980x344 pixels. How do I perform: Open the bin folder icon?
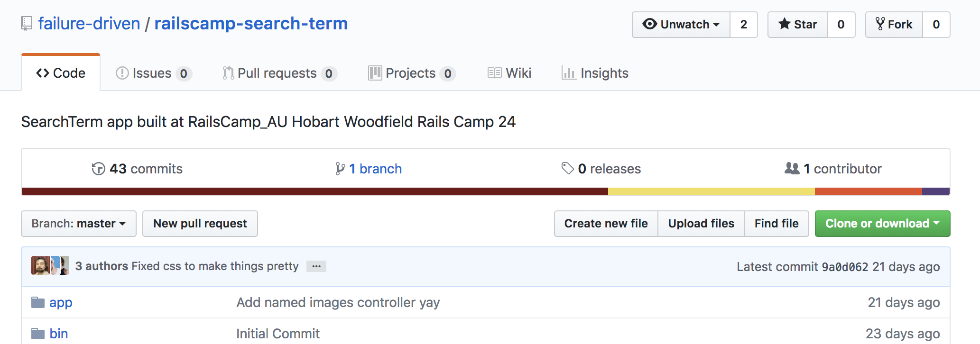[x=38, y=334]
